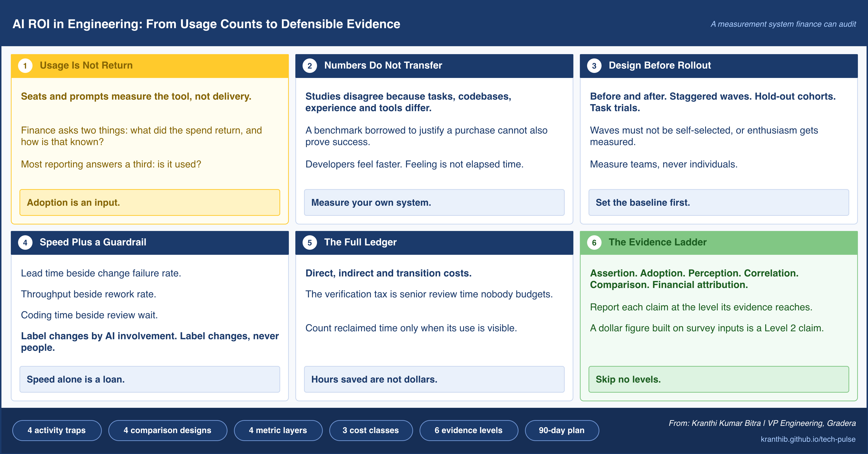Image resolution: width=868 pixels, height=454 pixels.
Task: Click the 'Speed Plus a Guardrail' heading
Action: tap(93, 242)
